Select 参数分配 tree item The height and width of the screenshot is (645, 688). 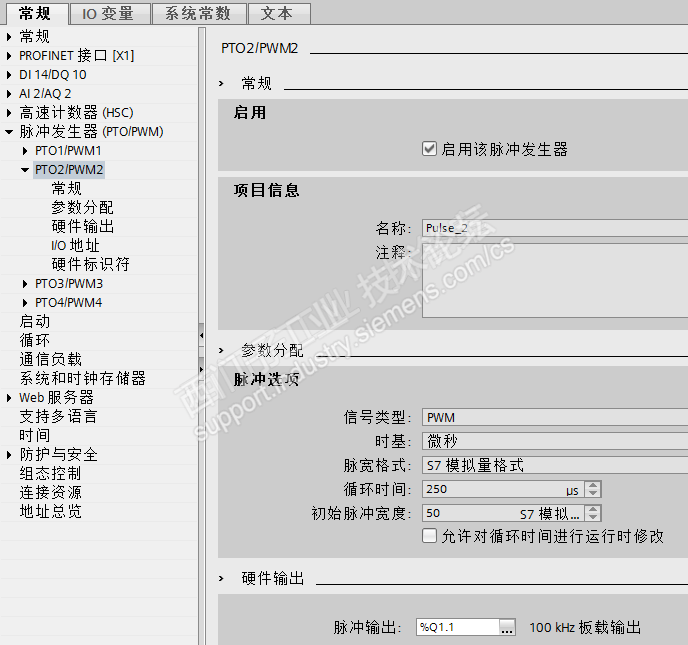(x=82, y=208)
